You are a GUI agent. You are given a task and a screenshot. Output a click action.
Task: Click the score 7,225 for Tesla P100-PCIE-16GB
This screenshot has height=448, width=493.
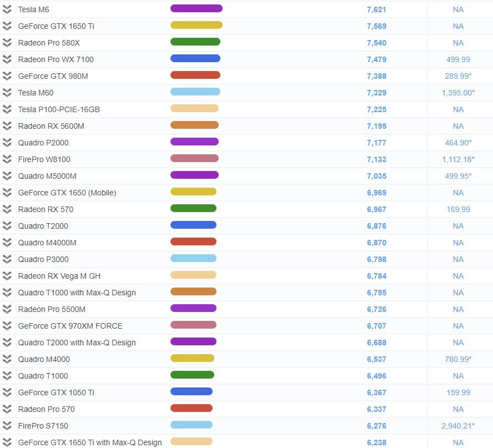(376, 110)
